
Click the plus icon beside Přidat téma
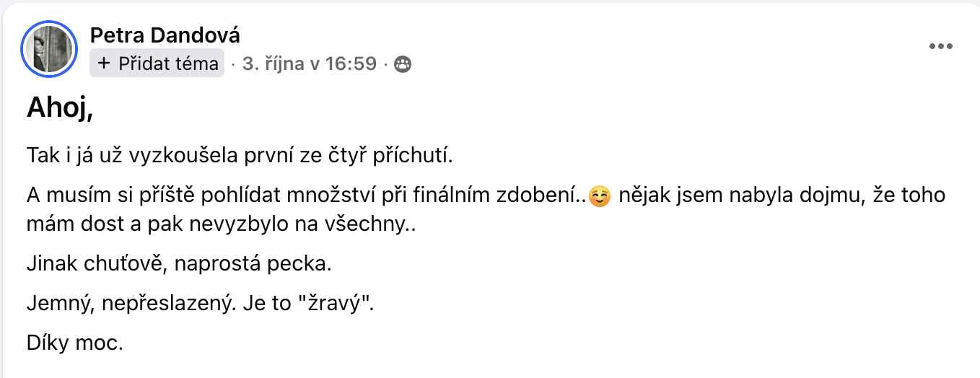(x=104, y=63)
